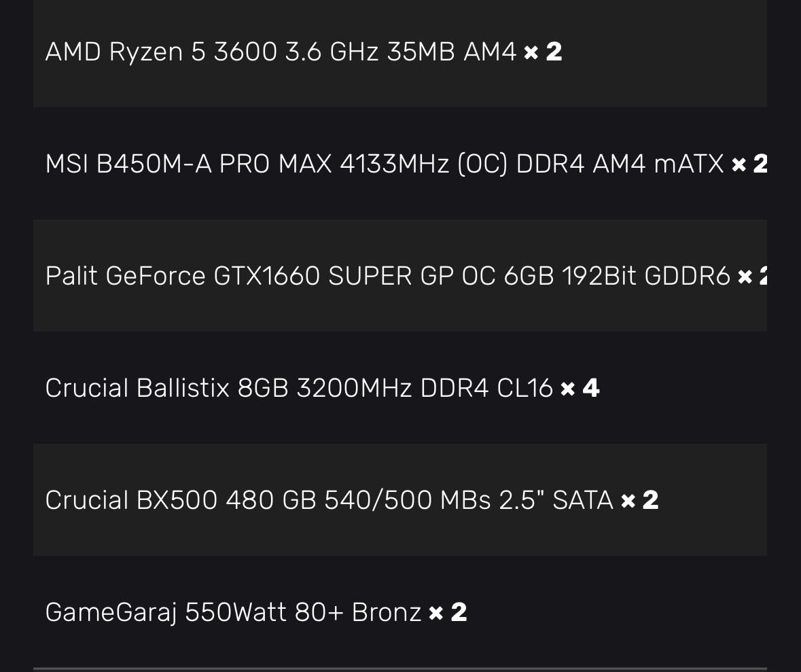Open the Palit GeForce GTX1660 SUPER name

click(387, 276)
